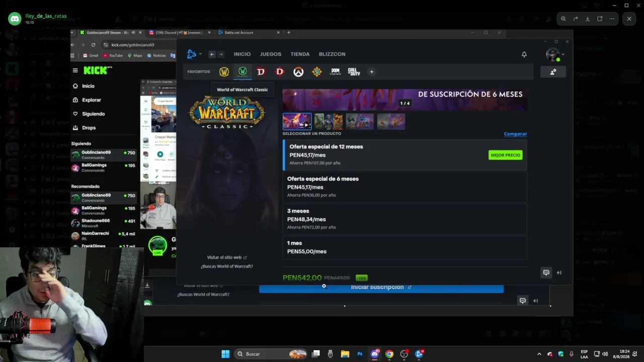The image size is (644, 362).
Task: Select the third carousel thumbnail
Action: 360,121
